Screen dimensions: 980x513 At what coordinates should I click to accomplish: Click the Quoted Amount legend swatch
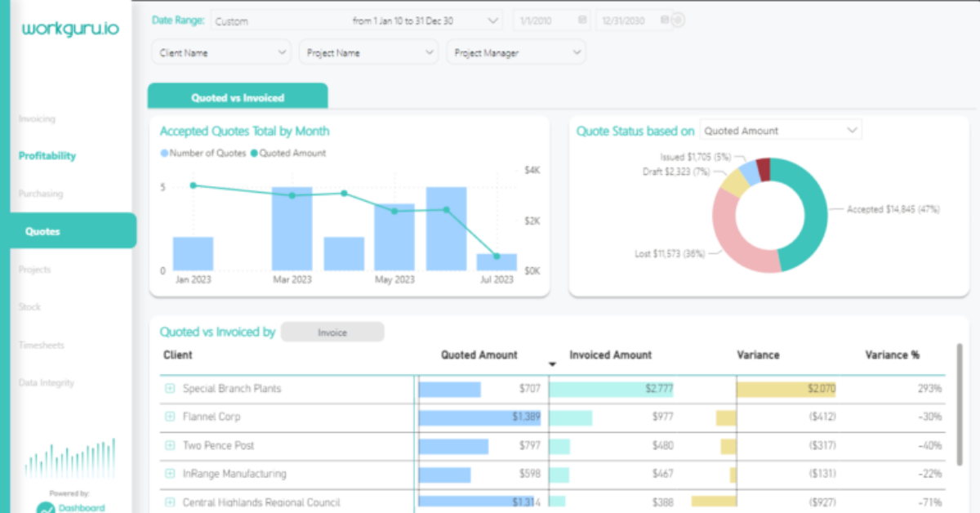(x=254, y=154)
